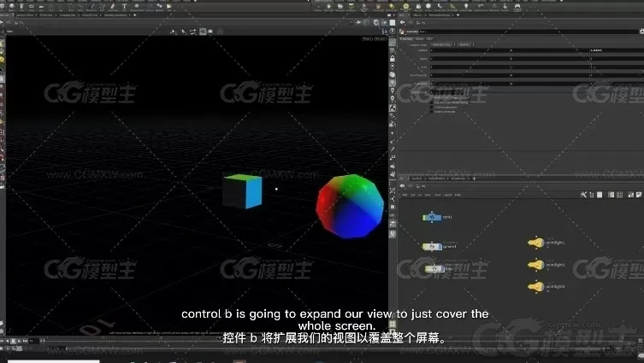Switch to the Motion FX View pane tab
644x363 pixels.
point(89,15)
